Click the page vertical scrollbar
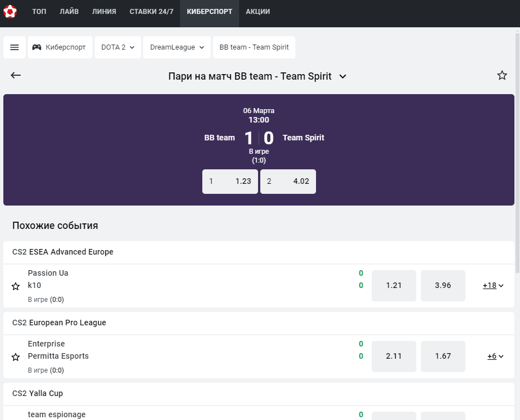 point(517,153)
